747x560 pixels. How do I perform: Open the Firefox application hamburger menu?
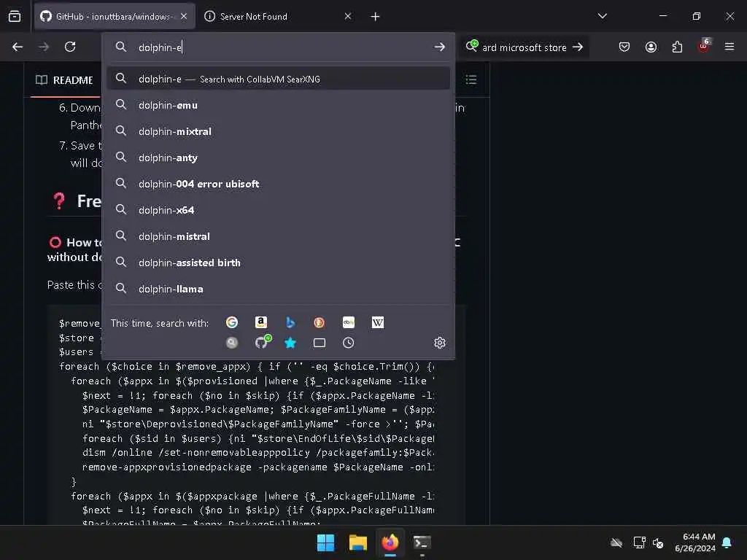(729, 47)
